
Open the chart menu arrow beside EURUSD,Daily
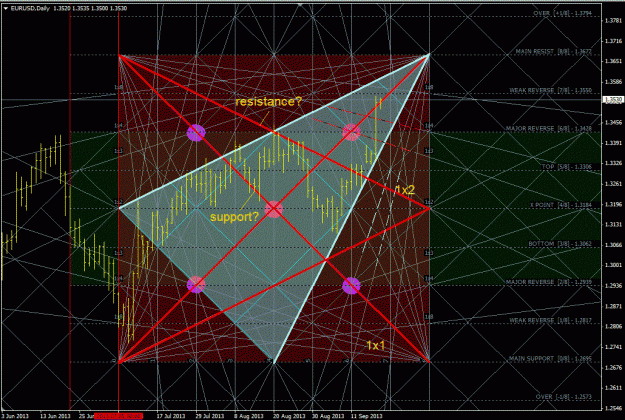[x=6, y=8]
